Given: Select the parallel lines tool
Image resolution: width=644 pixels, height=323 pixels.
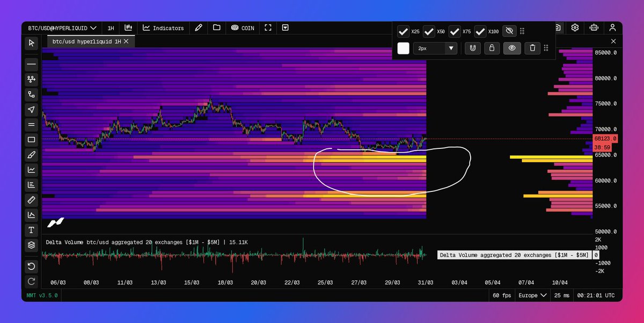Looking at the screenshot, I should pyautogui.click(x=31, y=125).
